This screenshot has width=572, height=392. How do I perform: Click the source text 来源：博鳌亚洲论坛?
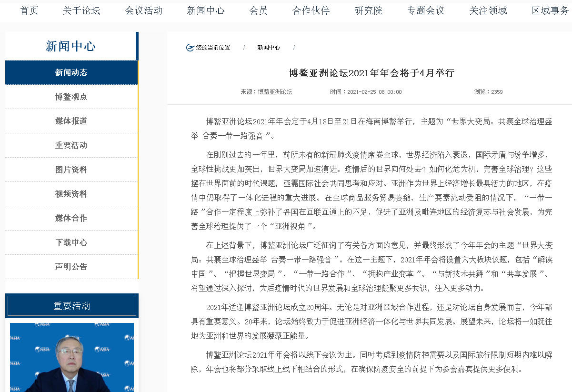tap(266, 92)
